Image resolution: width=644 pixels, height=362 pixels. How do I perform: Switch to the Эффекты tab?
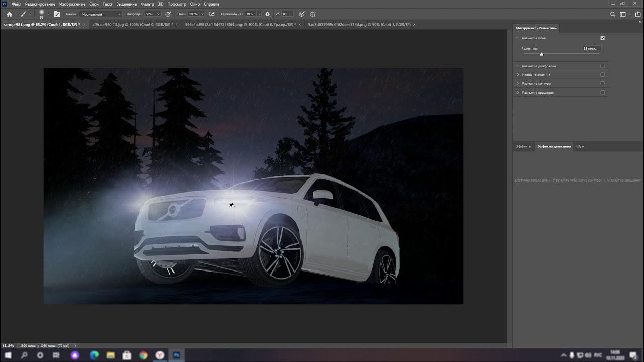(x=524, y=146)
